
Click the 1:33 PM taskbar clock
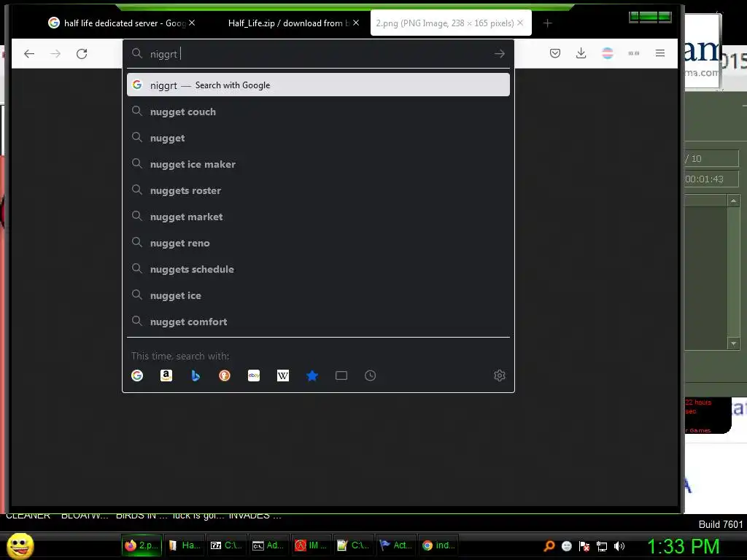(683, 546)
